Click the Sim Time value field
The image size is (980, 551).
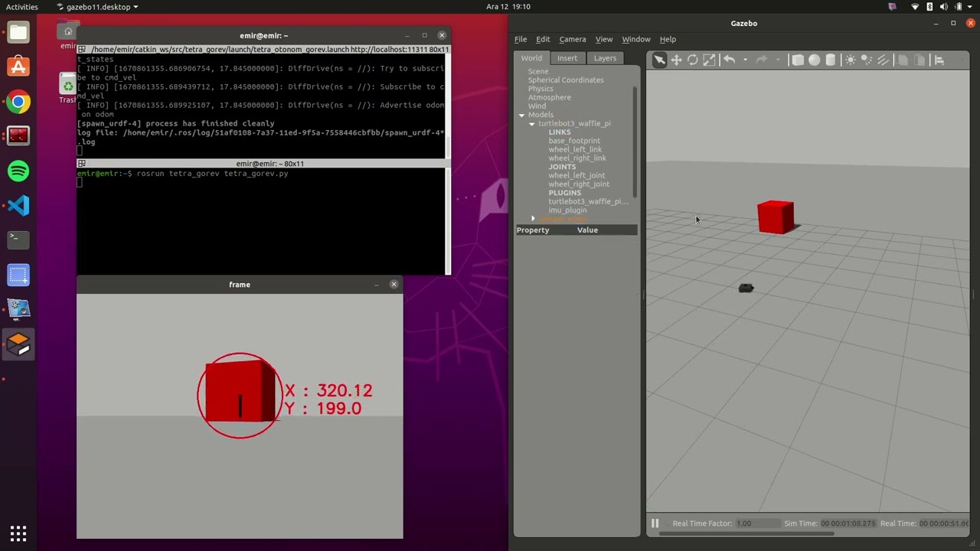tap(848, 523)
